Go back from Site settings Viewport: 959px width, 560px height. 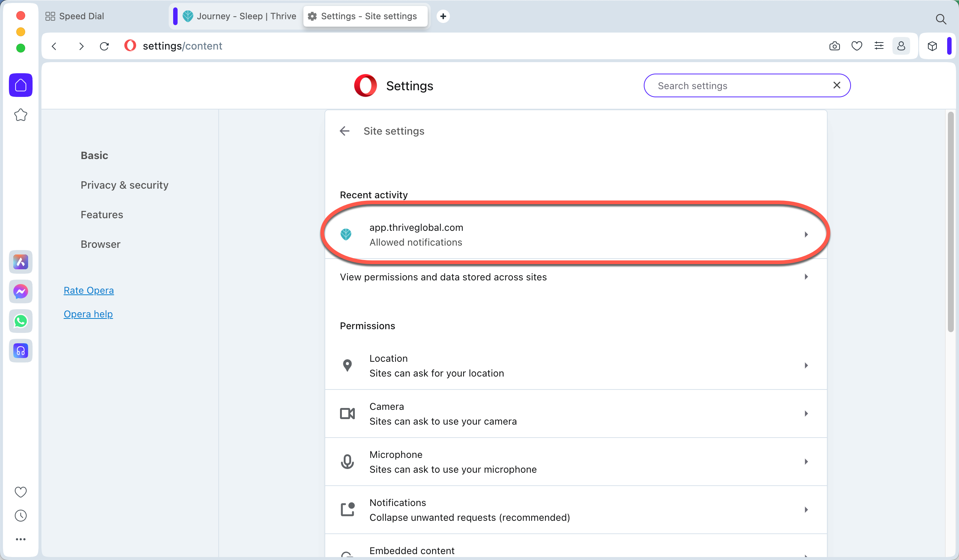[x=344, y=131]
